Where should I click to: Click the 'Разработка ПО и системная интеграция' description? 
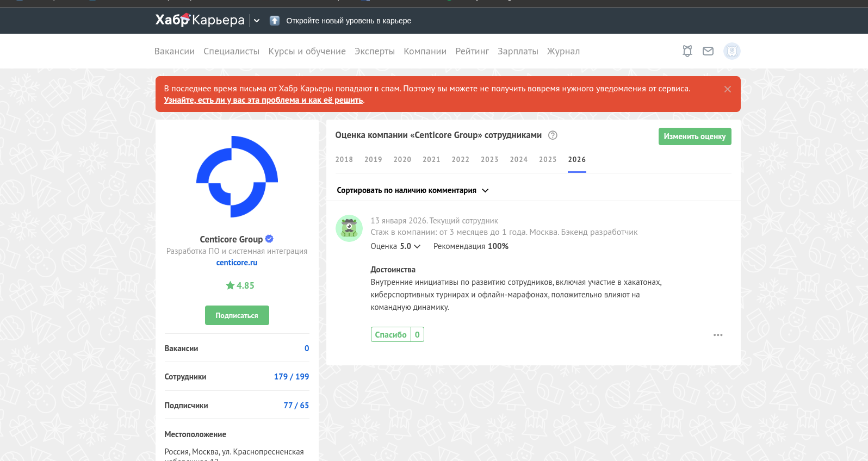pyautogui.click(x=237, y=251)
